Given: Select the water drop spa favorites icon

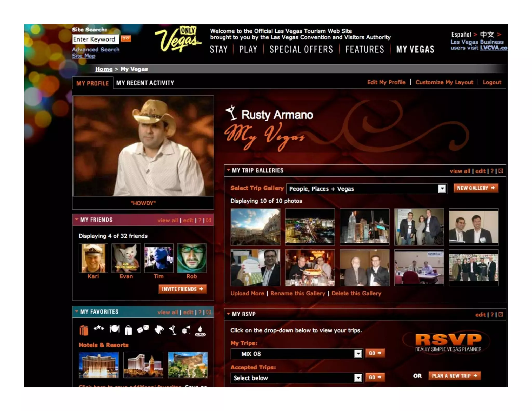Looking at the screenshot, I should pos(200,331).
